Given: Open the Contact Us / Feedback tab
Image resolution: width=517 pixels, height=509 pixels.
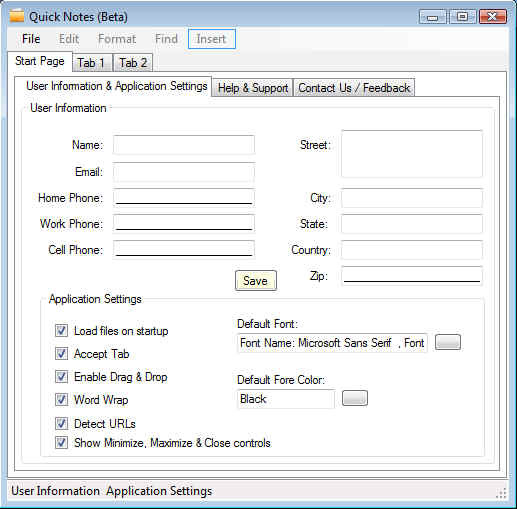Looking at the screenshot, I should pyautogui.click(x=354, y=88).
